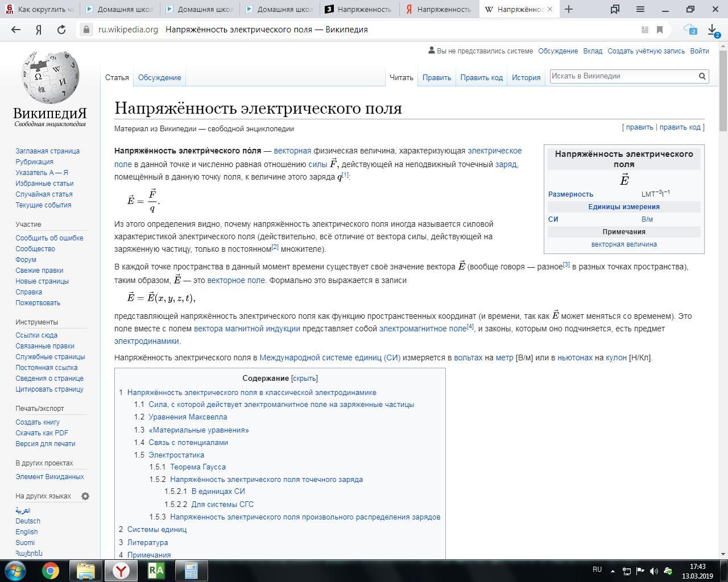728x582 pixels.
Task: Reload the Wikipedia page
Action: (x=61, y=30)
